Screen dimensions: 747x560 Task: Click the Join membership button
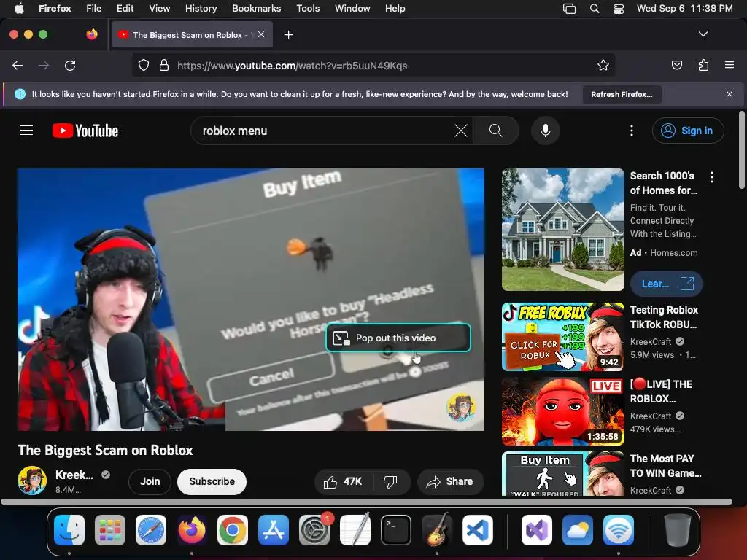coord(150,481)
